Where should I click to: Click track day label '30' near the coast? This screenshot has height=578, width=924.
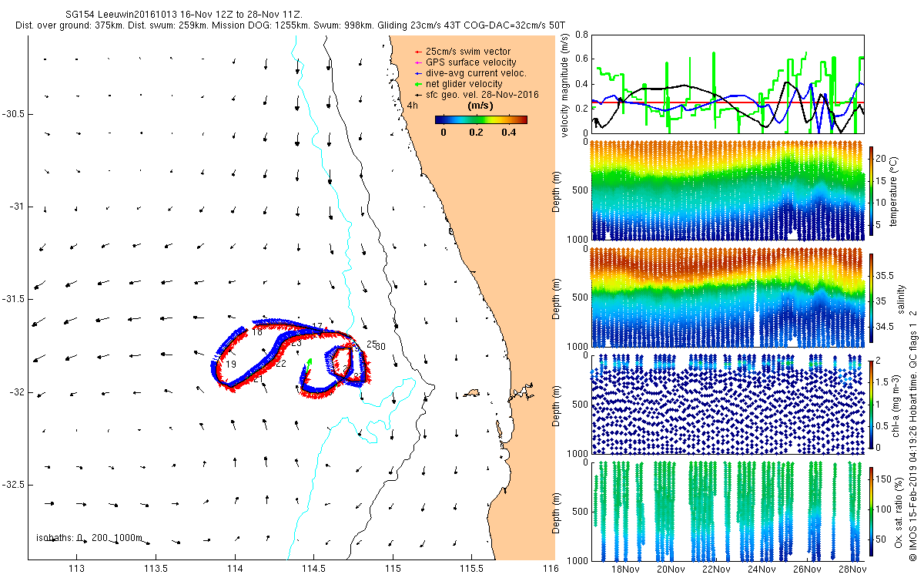pyautogui.click(x=380, y=347)
